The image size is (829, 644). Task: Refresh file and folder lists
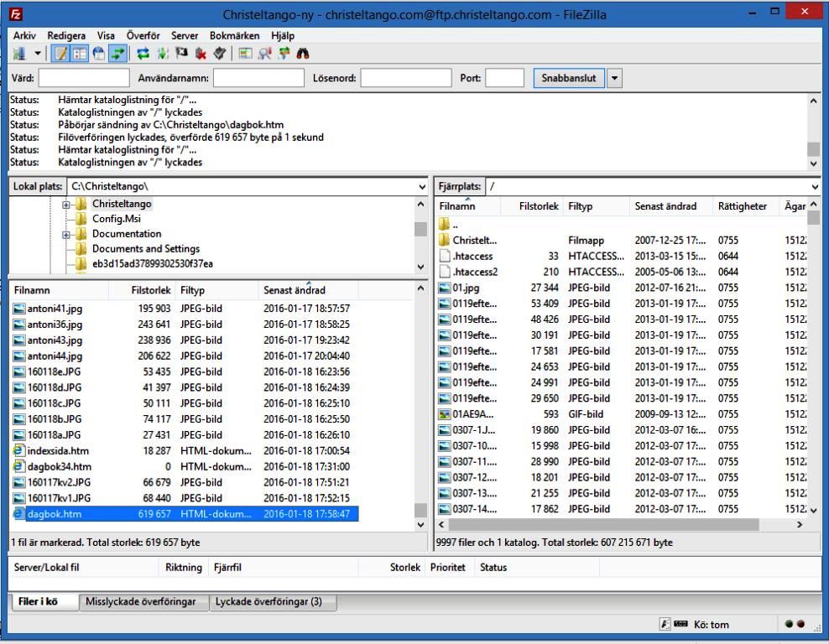pyautogui.click(x=143, y=54)
